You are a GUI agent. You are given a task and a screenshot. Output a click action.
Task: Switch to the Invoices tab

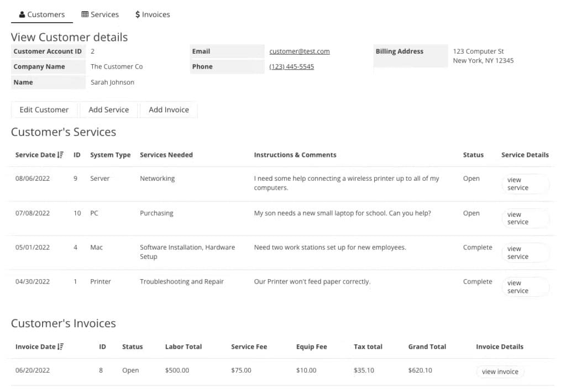tap(153, 15)
